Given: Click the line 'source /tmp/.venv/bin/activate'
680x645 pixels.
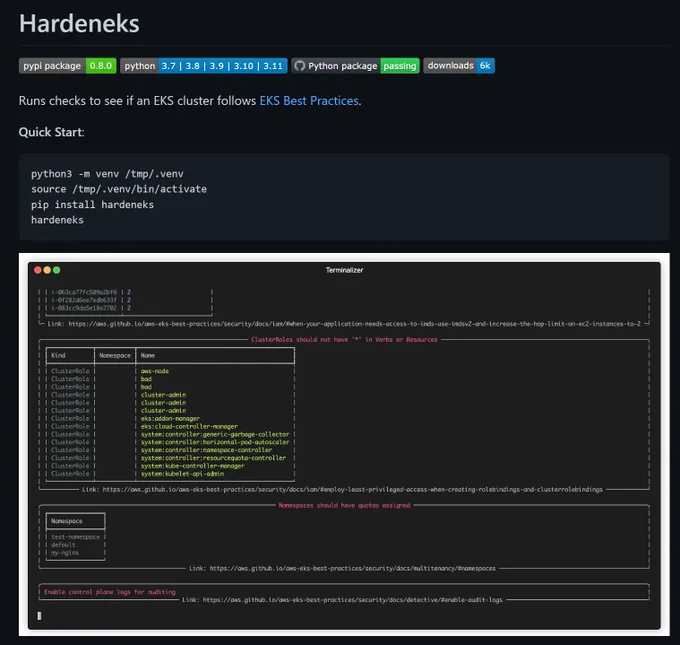Looking at the screenshot, I should (x=119, y=189).
